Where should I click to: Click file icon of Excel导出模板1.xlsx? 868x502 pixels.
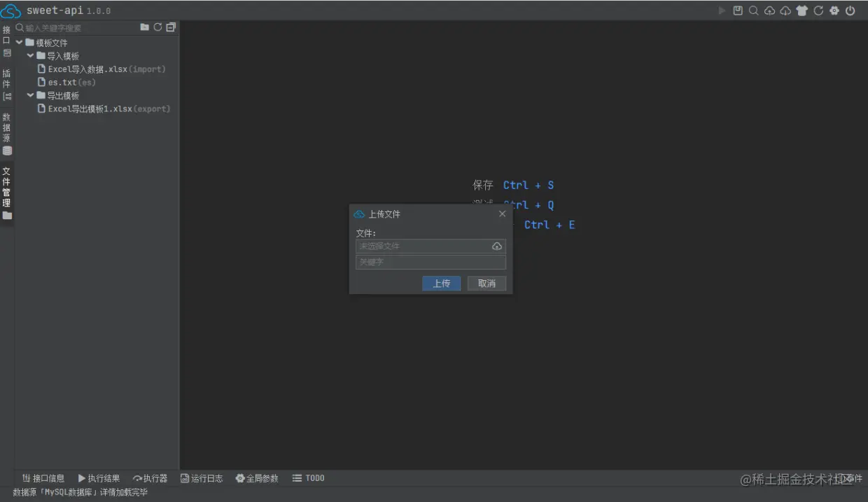42,109
